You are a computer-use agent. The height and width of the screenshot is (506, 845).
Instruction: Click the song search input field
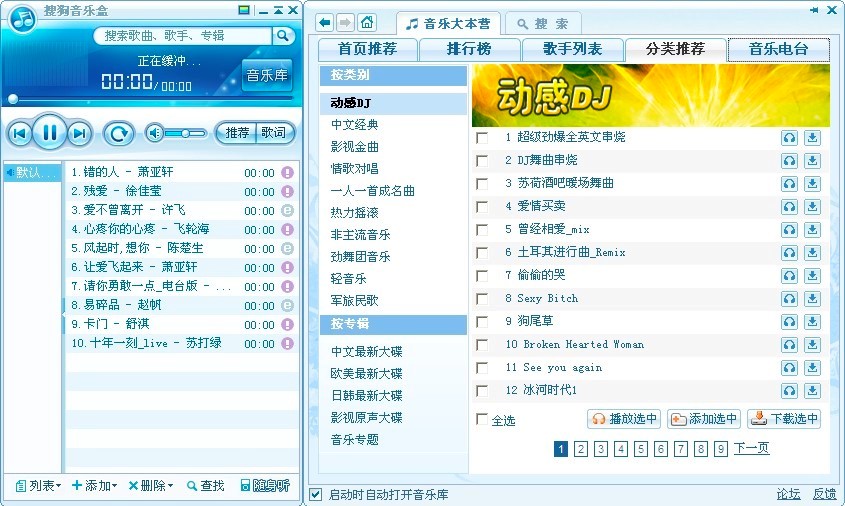[x=183, y=36]
